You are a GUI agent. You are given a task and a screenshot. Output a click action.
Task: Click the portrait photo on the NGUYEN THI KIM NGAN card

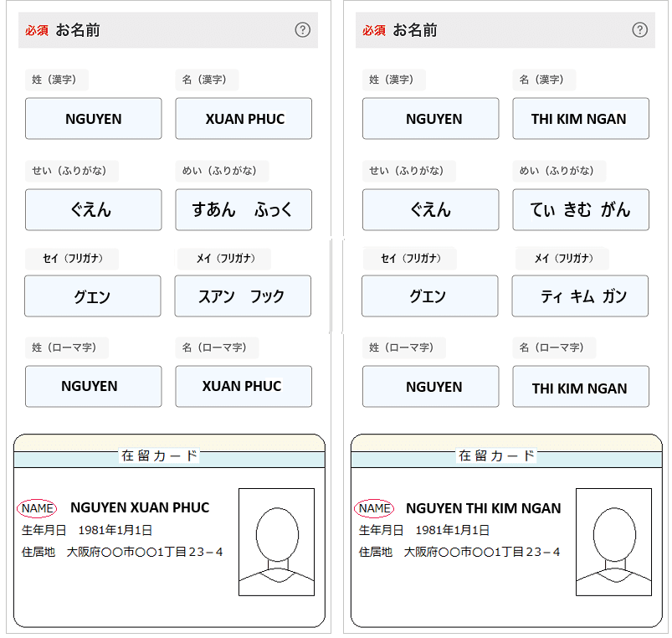613,542
